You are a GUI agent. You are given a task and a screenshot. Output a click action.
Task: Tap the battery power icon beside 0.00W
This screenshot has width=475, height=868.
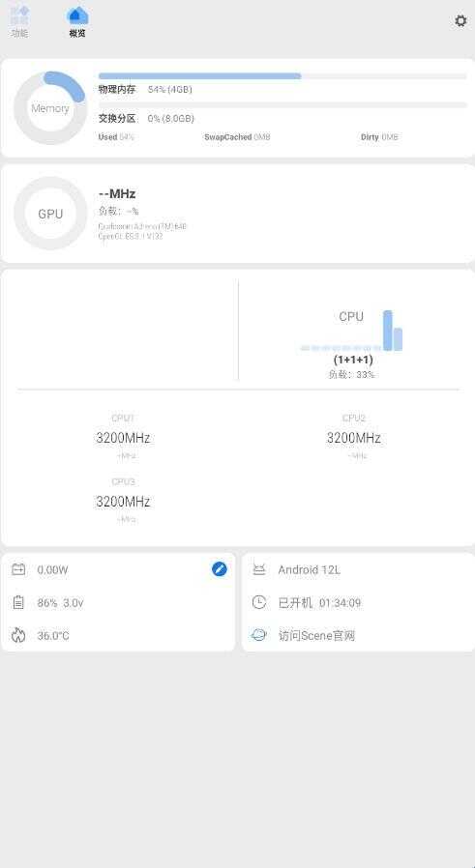pos(18,569)
